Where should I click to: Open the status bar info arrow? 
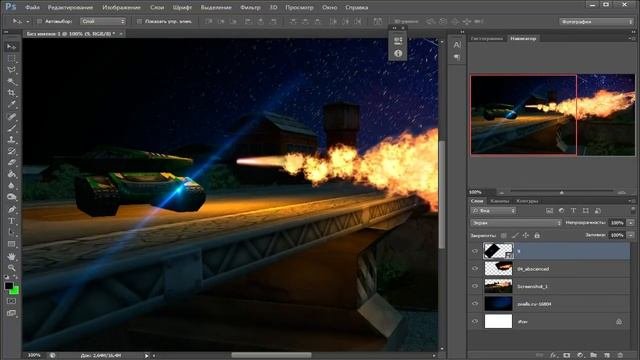click(146, 356)
